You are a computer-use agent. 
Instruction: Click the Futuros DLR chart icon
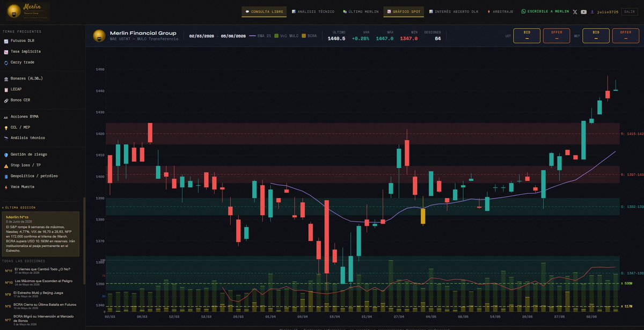click(x=6, y=41)
